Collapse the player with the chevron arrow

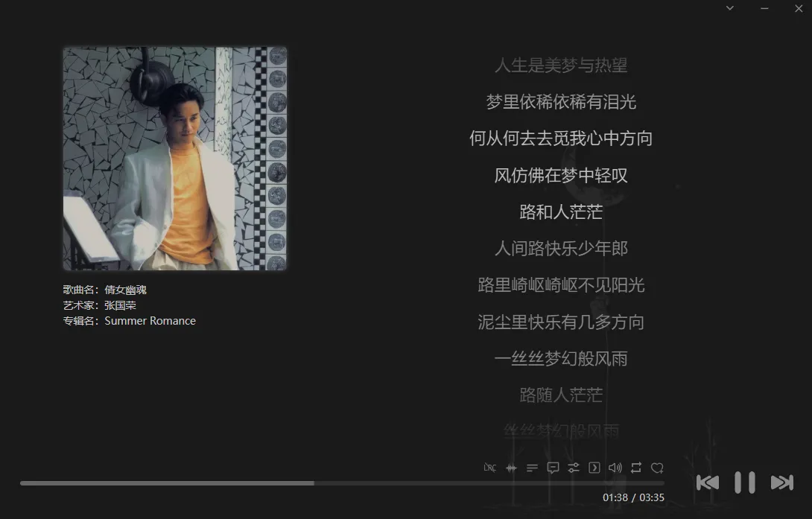[729, 8]
